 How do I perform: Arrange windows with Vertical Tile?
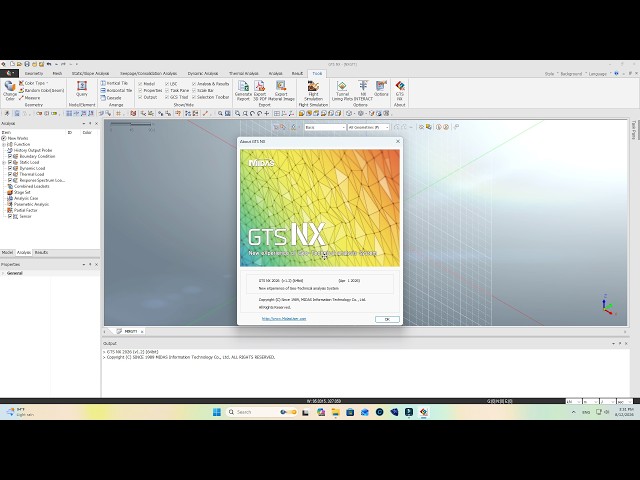114,83
